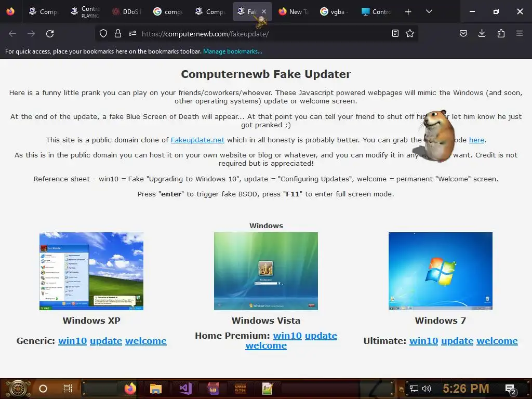532x399 pixels.
Task: Click the Windows 7 screenshot thumbnail
Action: pyautogui.click(x=441, y=271)
